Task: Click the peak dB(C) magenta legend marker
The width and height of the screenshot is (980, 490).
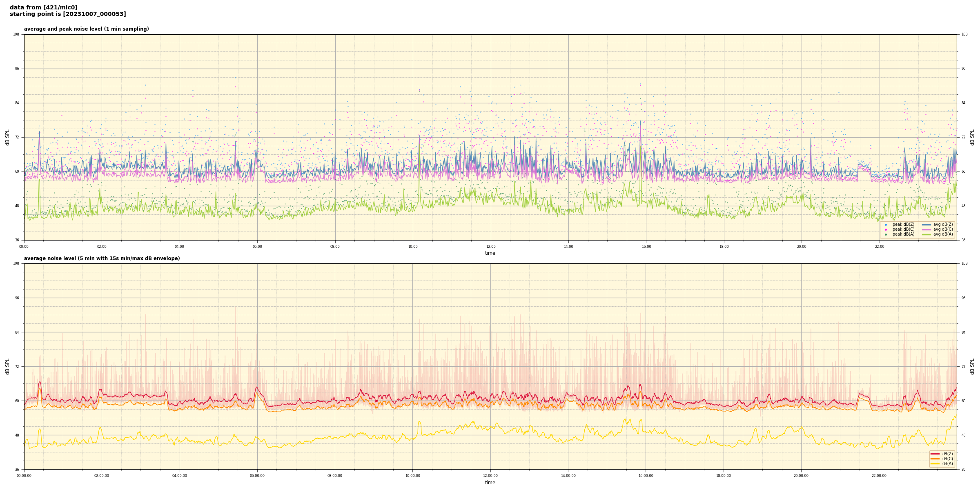Action: point(886,229)
